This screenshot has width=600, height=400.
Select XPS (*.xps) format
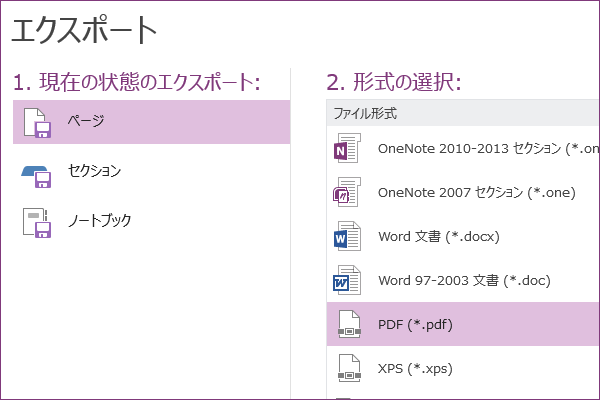pos(463,368)
